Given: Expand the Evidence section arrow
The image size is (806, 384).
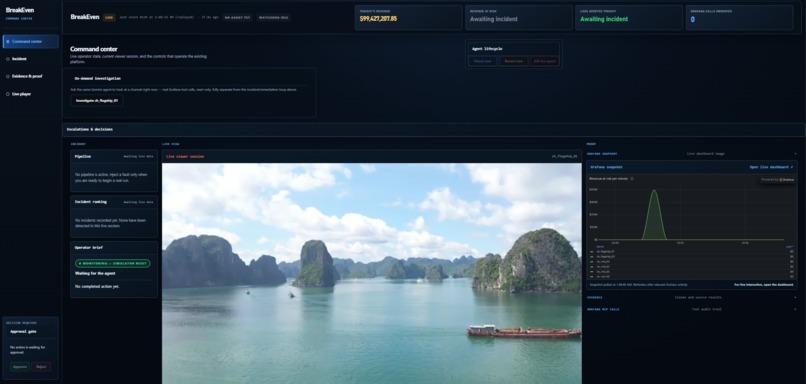Looking at the screenshot, I should pos(795,297).
